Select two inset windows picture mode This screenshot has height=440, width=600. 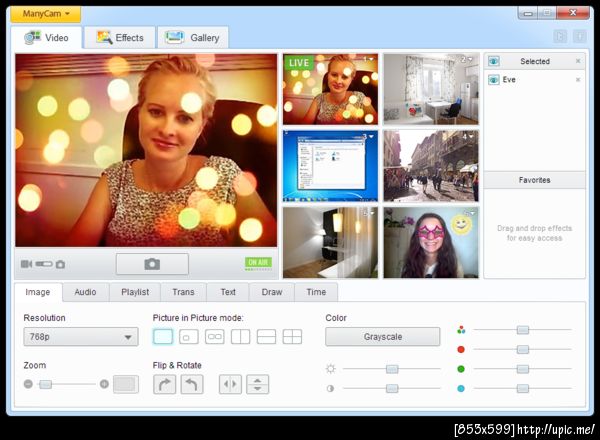tap(214, 337)
